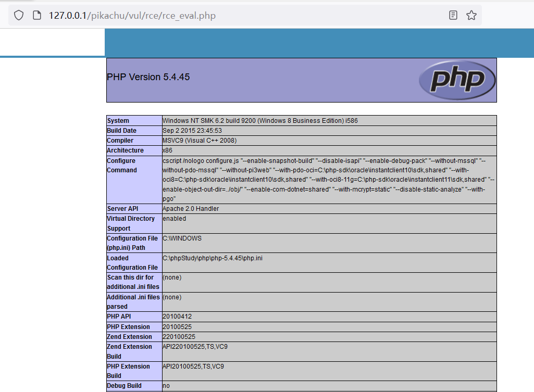Click the Zend Extension Build label
Viewport: 534px width, 392px height.
pos(129,351)
